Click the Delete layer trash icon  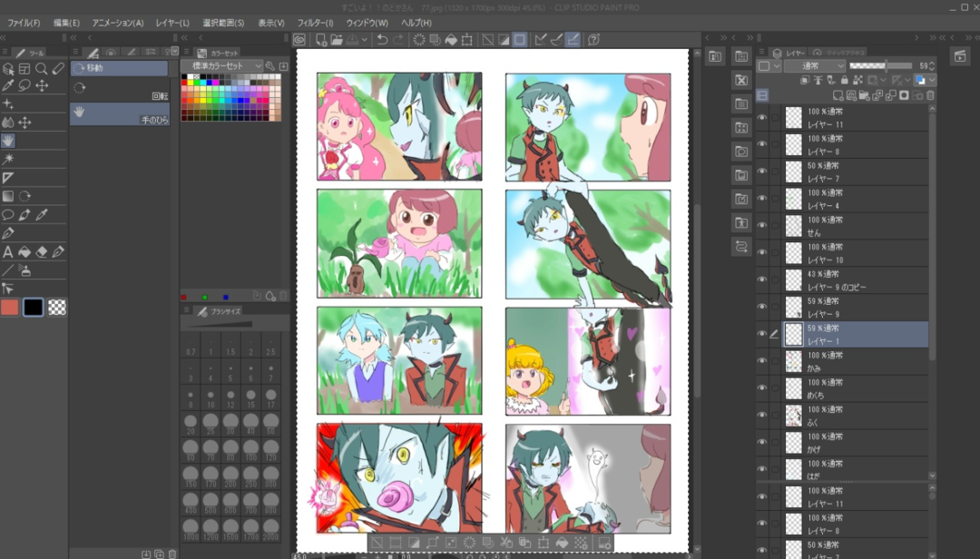(931, 94)
